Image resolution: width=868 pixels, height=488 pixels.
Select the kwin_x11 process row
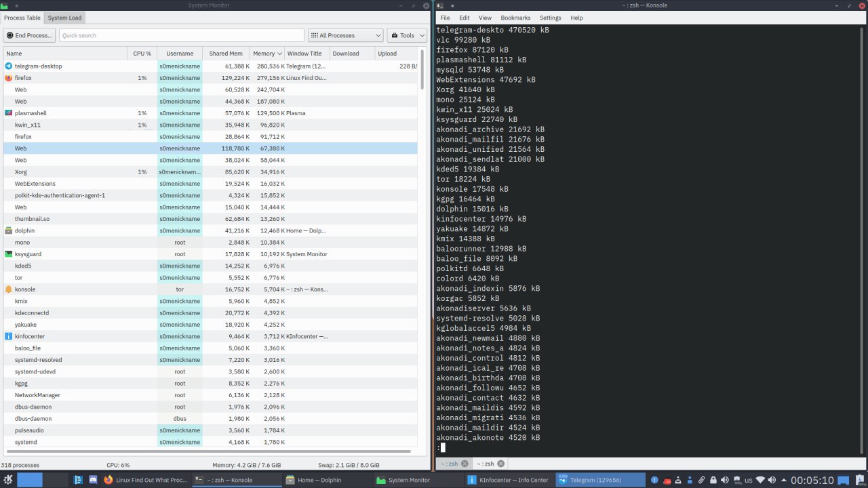[210, 125]
